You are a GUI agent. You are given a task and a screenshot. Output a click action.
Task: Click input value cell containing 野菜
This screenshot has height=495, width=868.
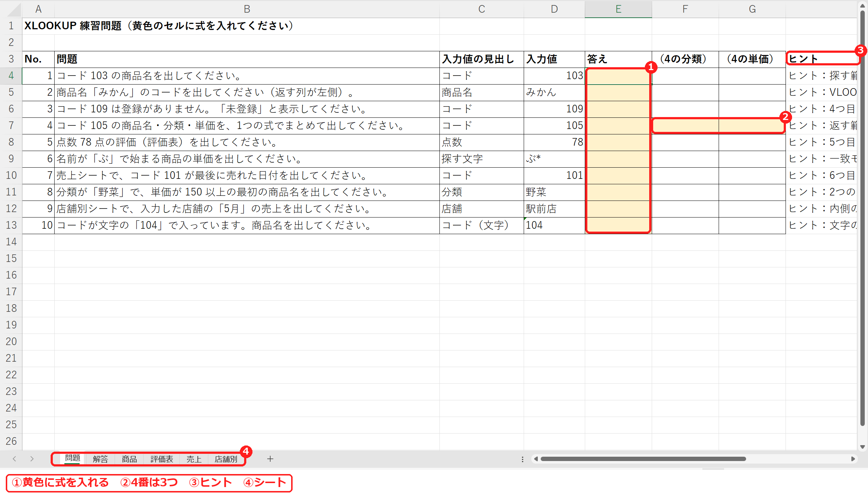pyautogui.click(x=554, y=192)
